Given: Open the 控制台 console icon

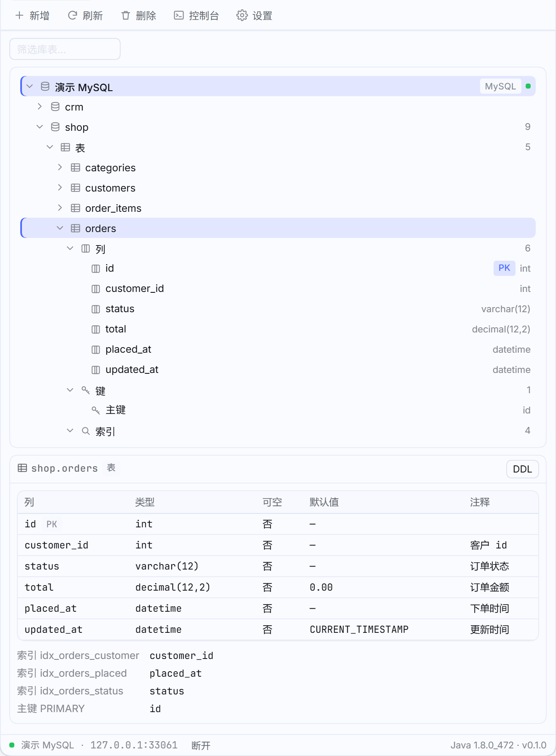Looking at the screenshot, I should [x=179, y=16].
